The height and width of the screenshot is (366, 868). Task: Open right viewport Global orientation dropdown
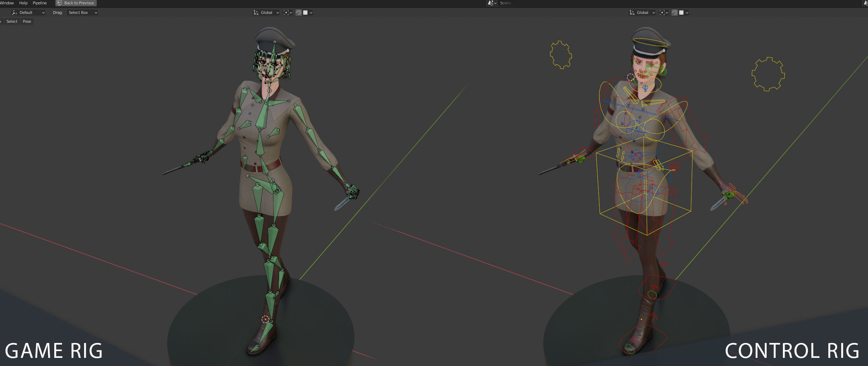click(x=642, y=13)
